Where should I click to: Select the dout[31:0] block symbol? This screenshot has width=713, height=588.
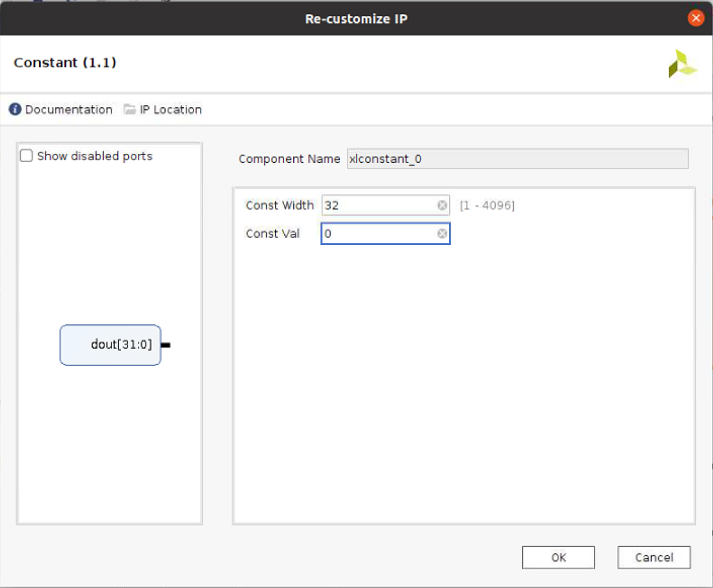[110, 345]
